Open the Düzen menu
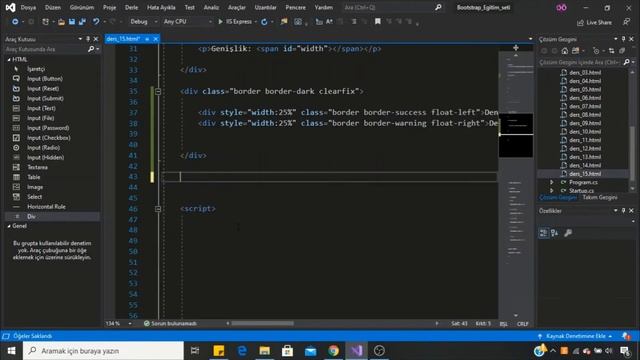Viewport: 640px width, 360px height. click(x=53, y=7)
